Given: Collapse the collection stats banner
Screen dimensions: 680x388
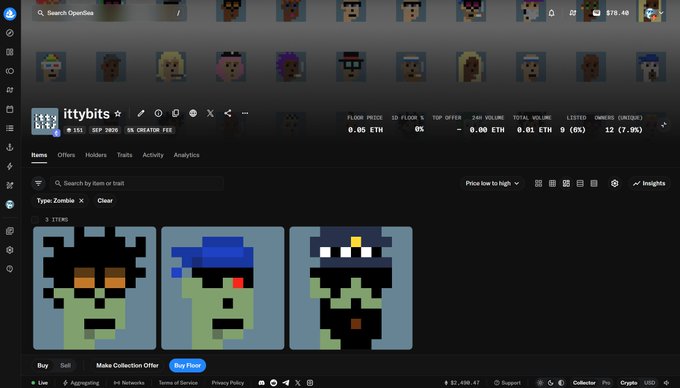Looking at the screenshot, I should [664, 125].
